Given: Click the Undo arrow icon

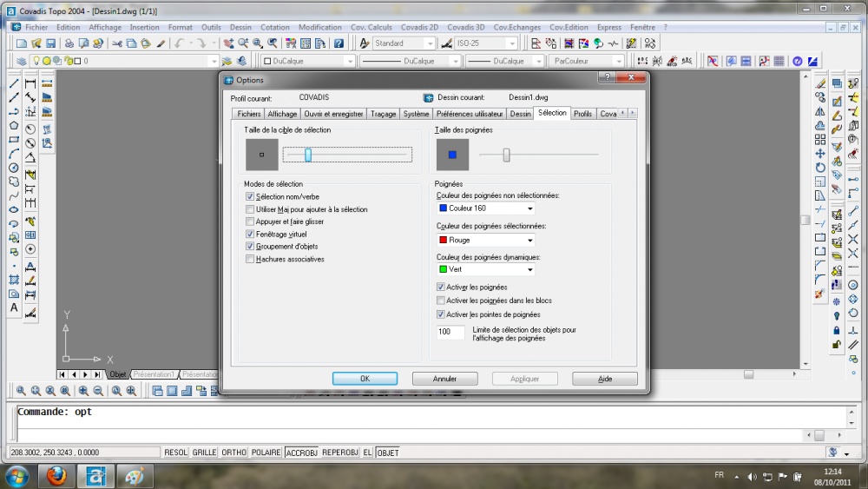Looking at the screenshot, I should tap(180, 43).
